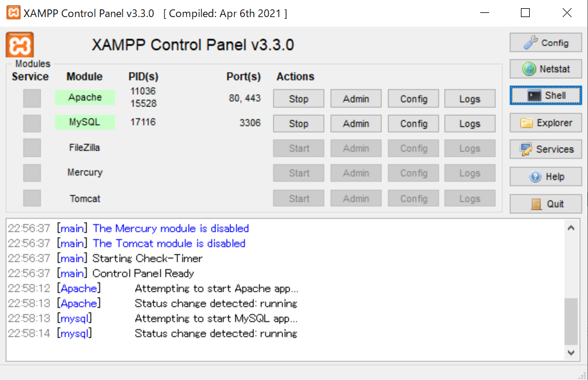Click log line 'Attempting to start Apache app...'
Screen dimensions: 588x380
pos(217,288)
